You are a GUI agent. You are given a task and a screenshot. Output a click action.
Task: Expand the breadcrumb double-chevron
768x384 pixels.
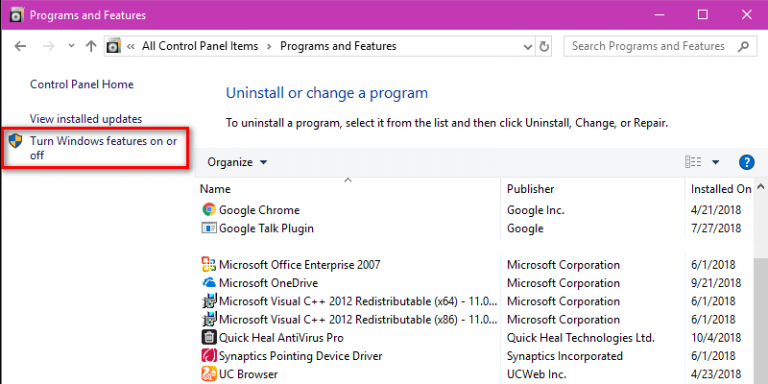tap(131, 47)
